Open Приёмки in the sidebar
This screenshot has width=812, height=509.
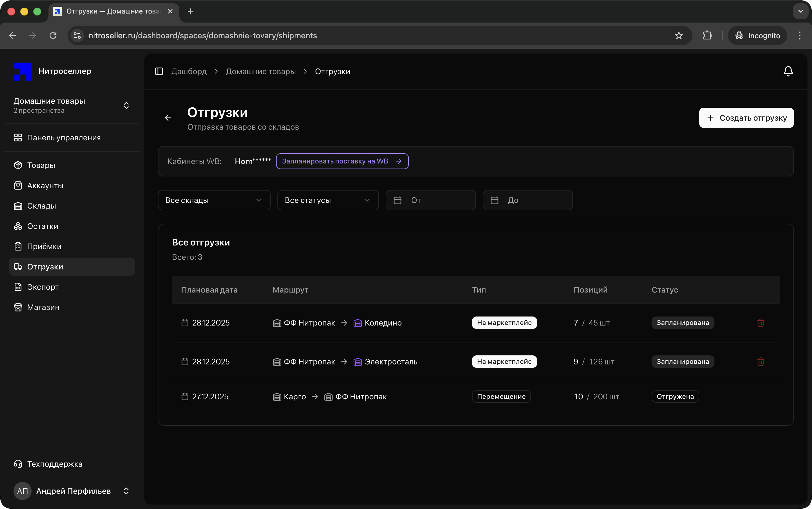[x=44, y=246]
